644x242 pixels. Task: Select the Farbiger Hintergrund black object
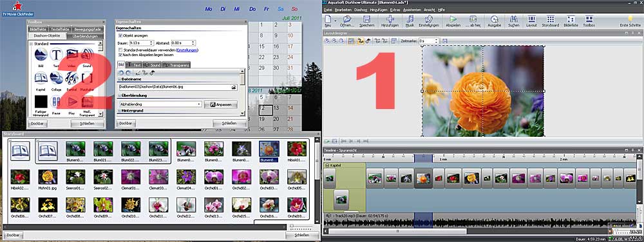pyautogui.click(x=41, y=103)
